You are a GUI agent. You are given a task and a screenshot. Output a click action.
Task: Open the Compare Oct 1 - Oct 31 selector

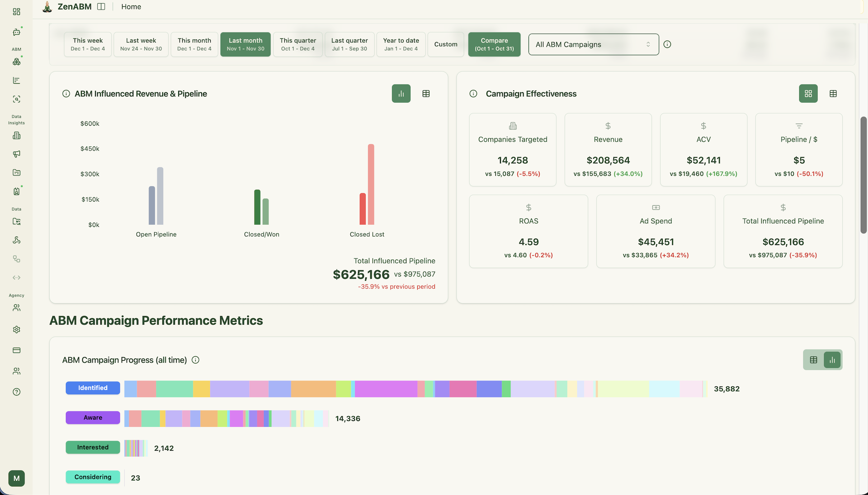pyautogui.click(x=494, y=44)
